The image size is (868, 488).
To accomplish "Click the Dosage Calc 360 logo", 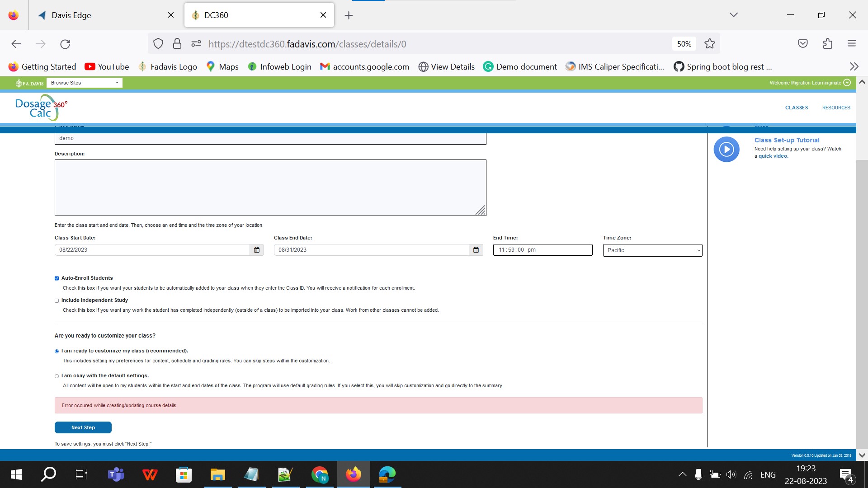I will 41,108.
